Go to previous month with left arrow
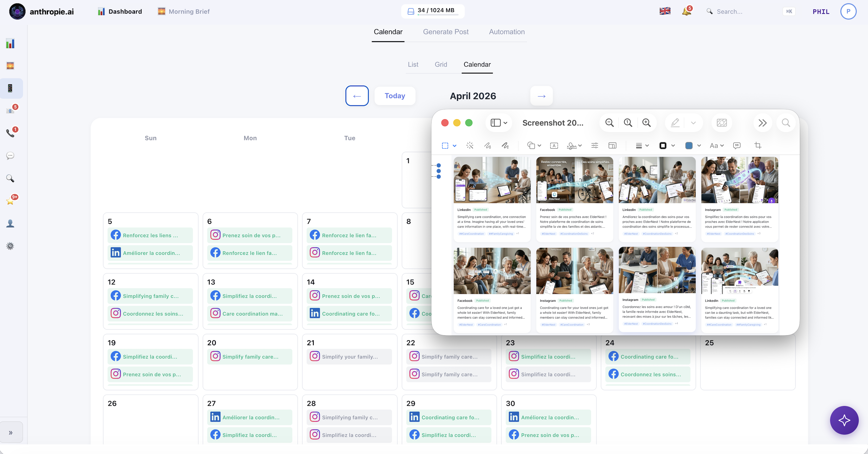 pyautogui.click(x=357, y=96)
